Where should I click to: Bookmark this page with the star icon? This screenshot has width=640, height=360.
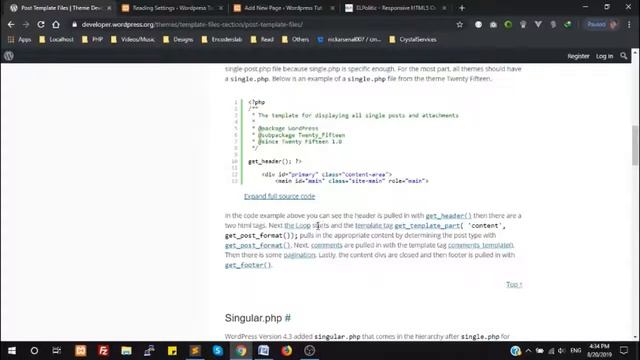[x=460, y=24]
